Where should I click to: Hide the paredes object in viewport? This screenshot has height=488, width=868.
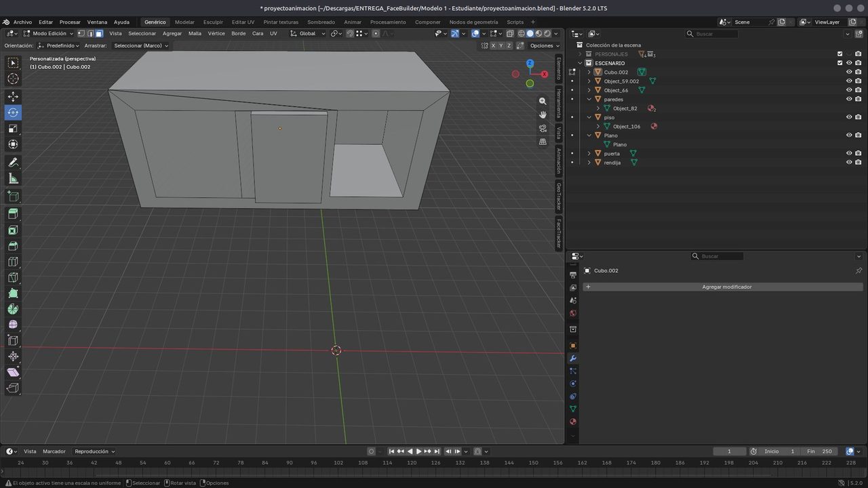point(849,99)
